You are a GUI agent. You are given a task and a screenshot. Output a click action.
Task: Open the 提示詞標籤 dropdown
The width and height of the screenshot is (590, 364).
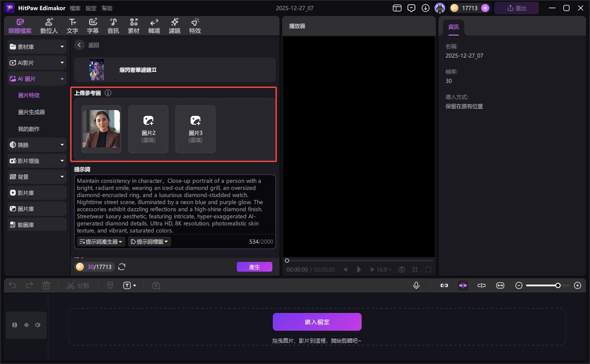(150, 241)
